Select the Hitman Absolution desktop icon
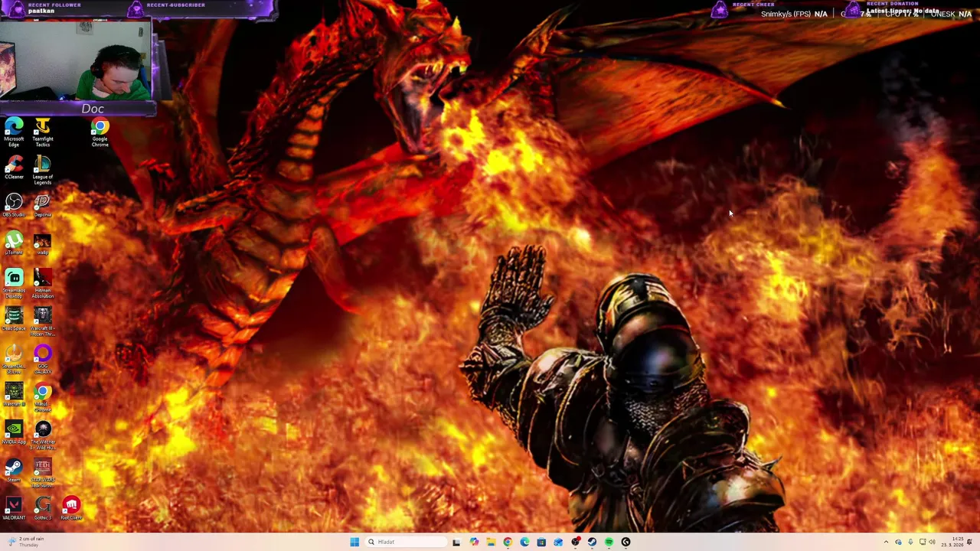The image size is (980, 551). [x=42, y=283]
